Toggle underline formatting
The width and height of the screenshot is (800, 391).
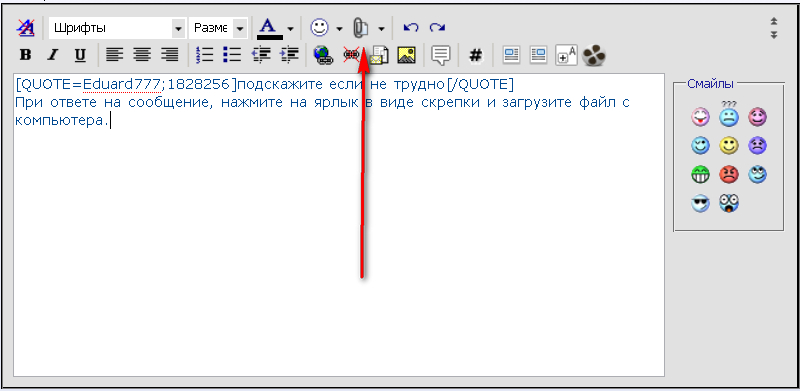(x=80, y=55)
